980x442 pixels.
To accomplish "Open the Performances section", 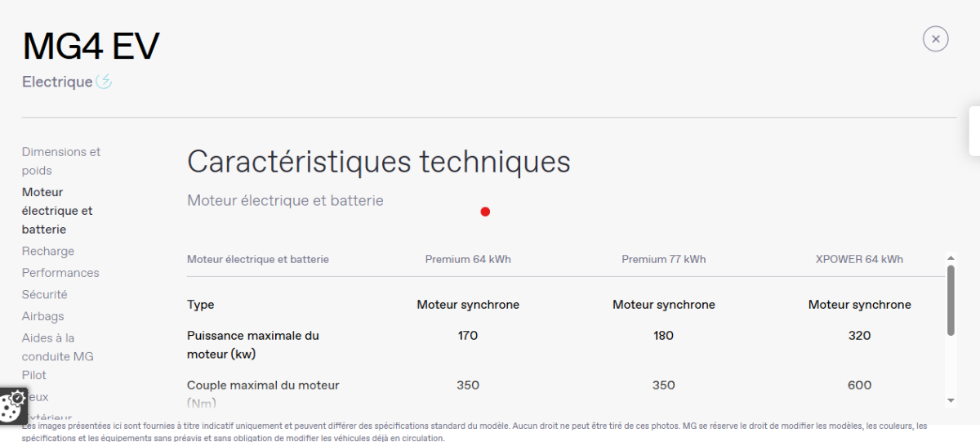I will tap(60, 273).
